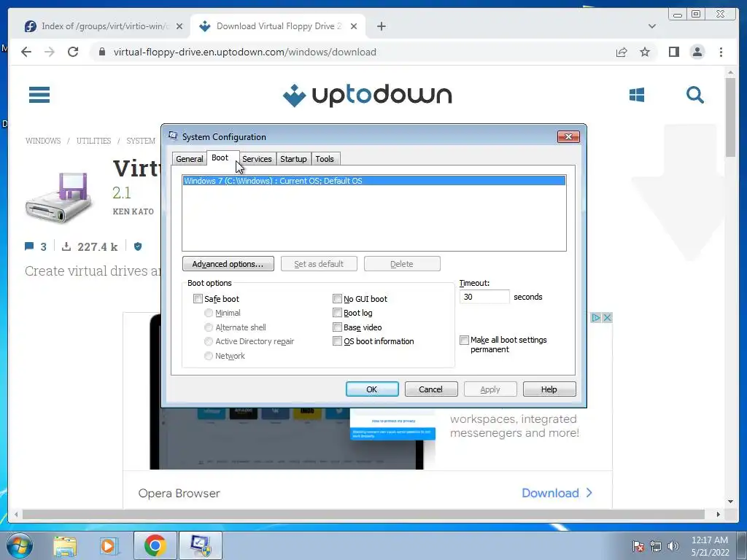The image size is (747, 560).
Task: Click the System Configuration taskbar icon
Action: (200, 545)
